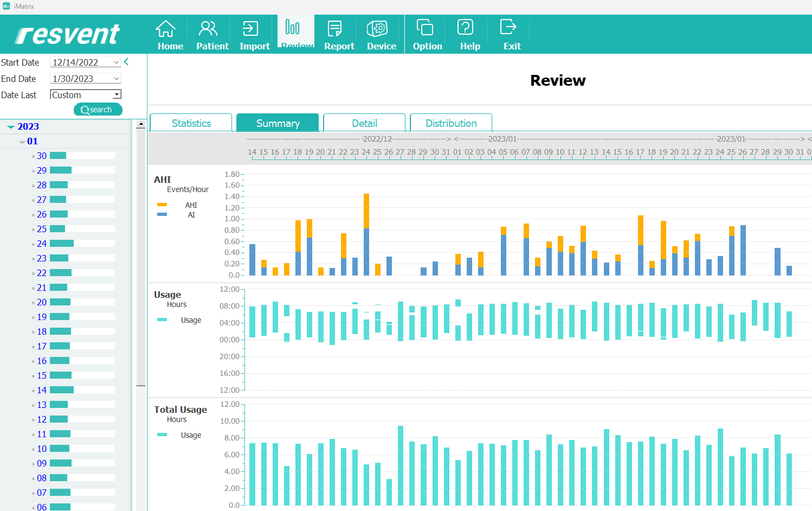This screenshot has height=511, width=812.
Task: Select day 13 in the date tree
Action: pos(42,405)
